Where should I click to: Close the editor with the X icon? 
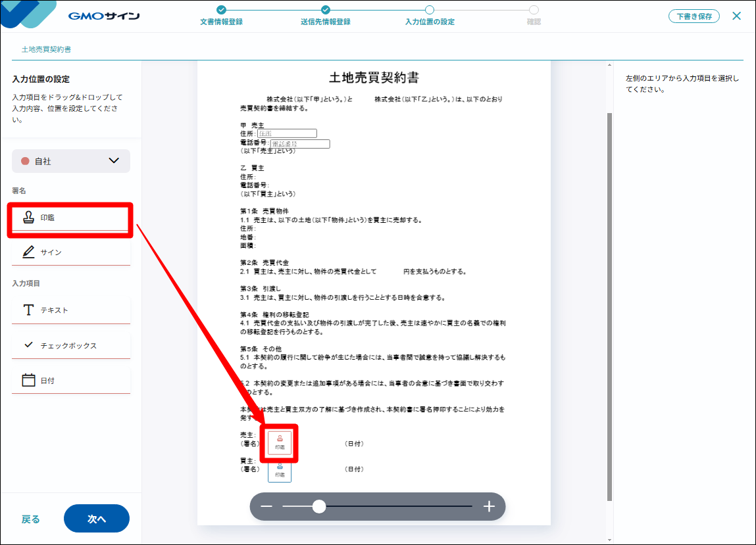(736, 16)
